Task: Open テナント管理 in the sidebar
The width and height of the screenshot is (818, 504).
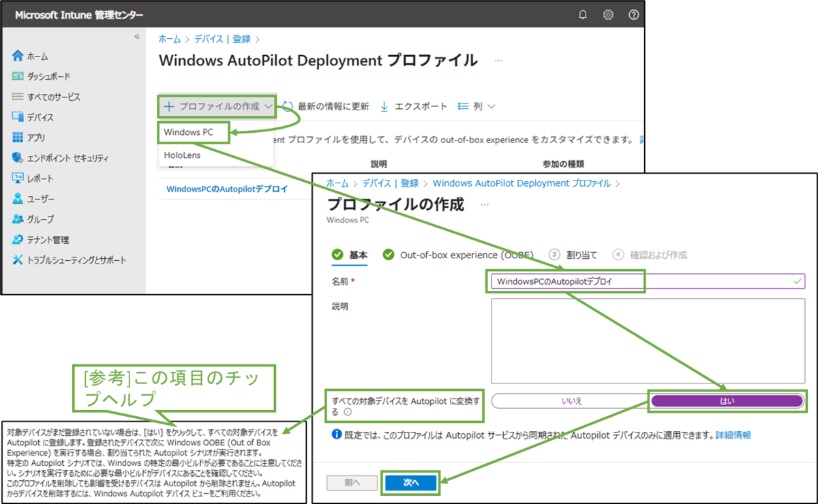Action: pyautogui.click(x=48, y=240)
